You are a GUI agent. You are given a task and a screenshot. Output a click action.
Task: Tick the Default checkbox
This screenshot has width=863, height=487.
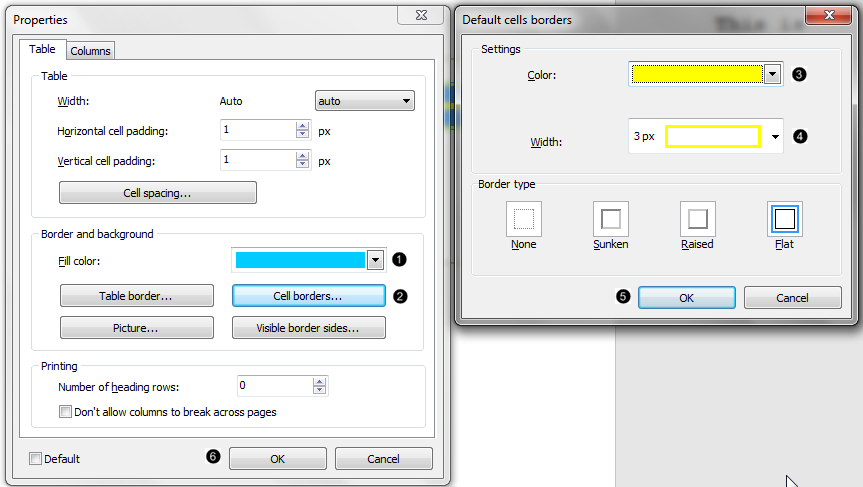[x=36, y=459]
